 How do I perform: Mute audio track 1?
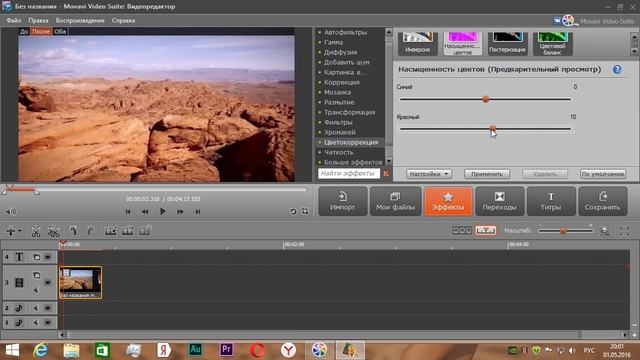tap(36, 322)
